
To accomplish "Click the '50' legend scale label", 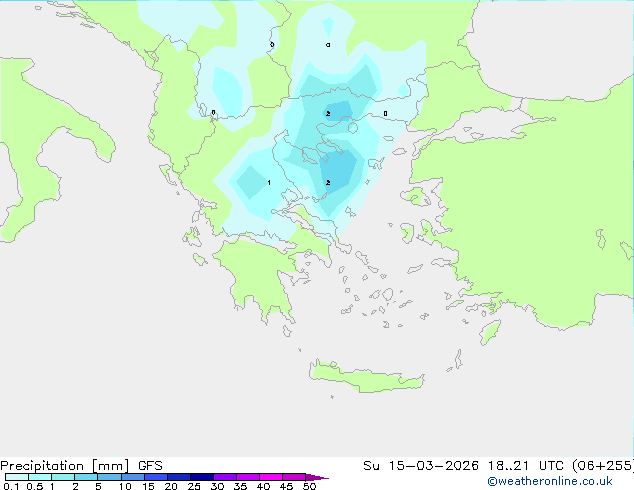I will (x=309, y=486).
